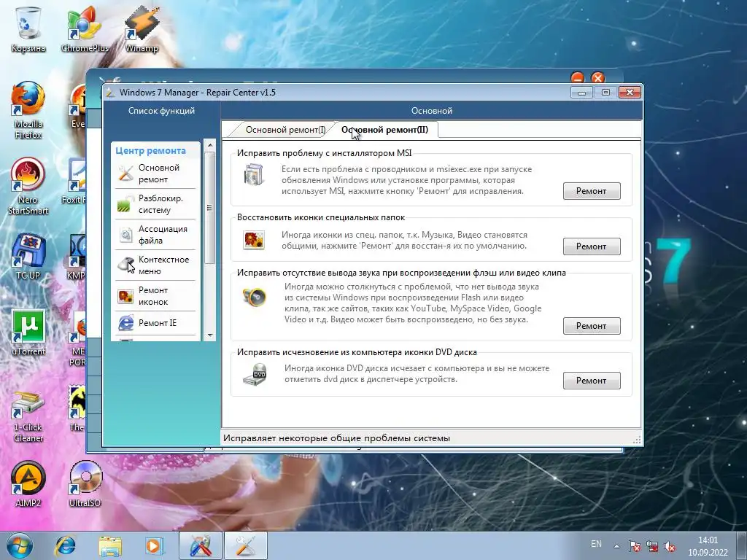The width and height of the screenshot is (747, 560).
Task: Click network status icon in tray
Action: 651,546
